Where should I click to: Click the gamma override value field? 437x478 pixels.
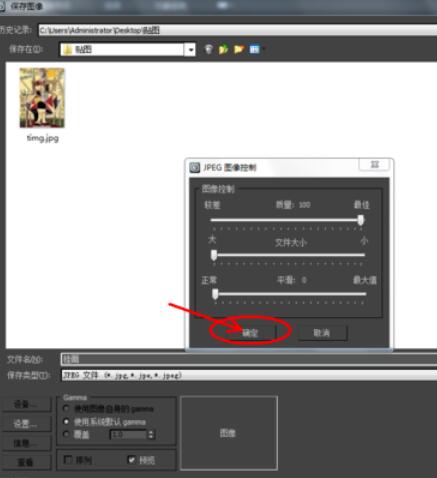[128, 435]
